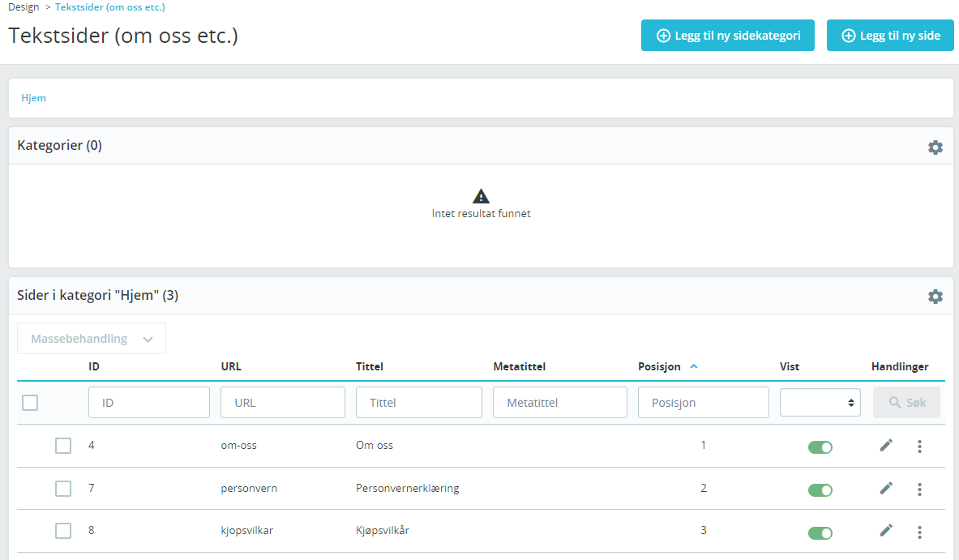Open more actions menu for om-oss row
This screenshot has width=959, height=560.
point(919,447)
